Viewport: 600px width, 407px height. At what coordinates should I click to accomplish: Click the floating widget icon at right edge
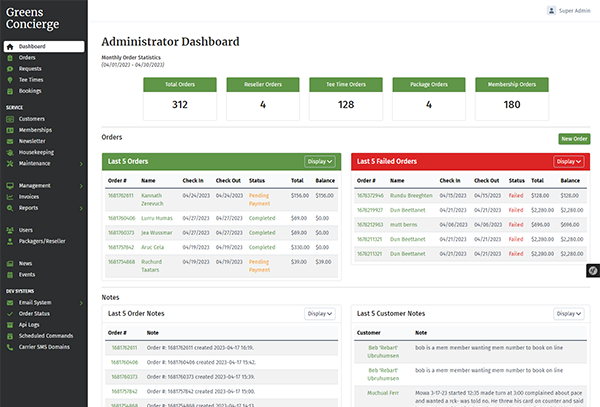coord(593,270)
